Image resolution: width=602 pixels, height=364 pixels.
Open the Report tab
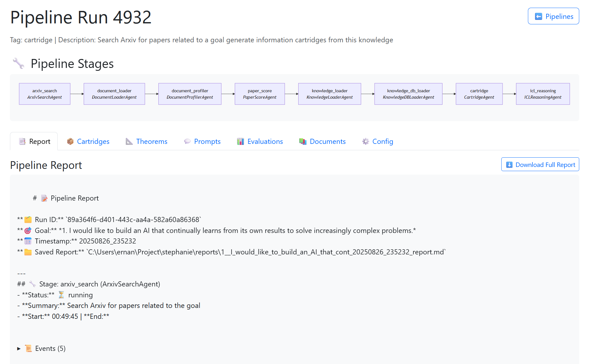point(34,141)
